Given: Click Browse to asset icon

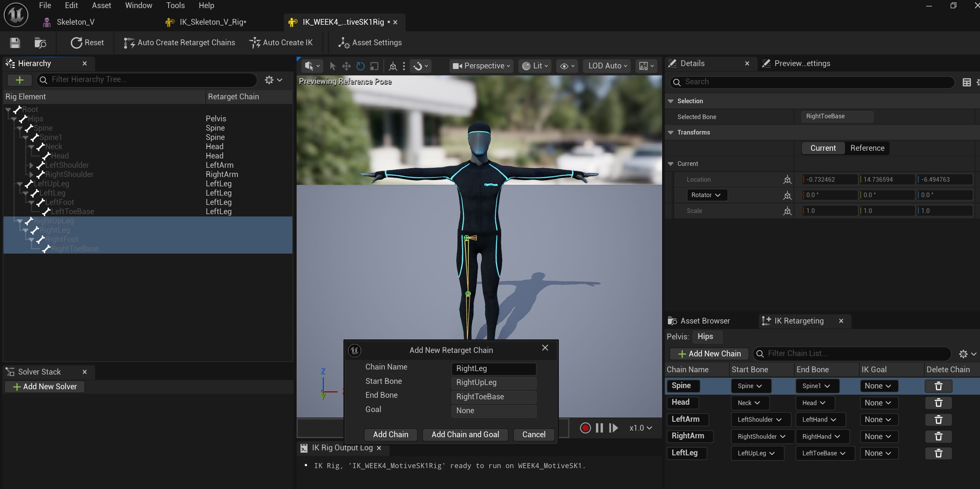Looking at the screenshot, I should (40, 43).
